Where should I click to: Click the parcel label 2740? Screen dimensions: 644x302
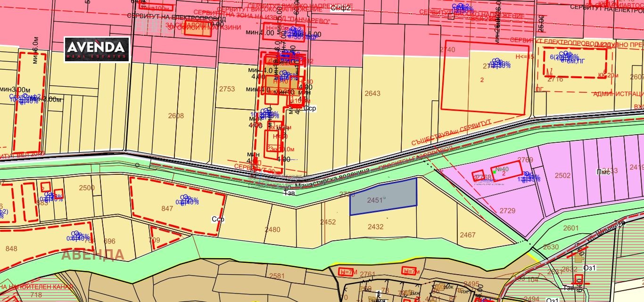[x=447, y=49]
